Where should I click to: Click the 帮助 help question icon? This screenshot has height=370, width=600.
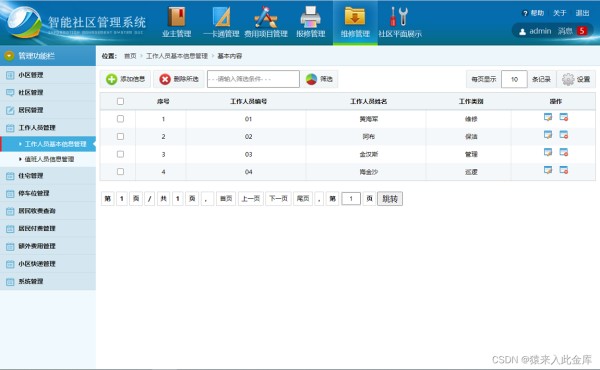pyautogui.click(x=525, y=13)
